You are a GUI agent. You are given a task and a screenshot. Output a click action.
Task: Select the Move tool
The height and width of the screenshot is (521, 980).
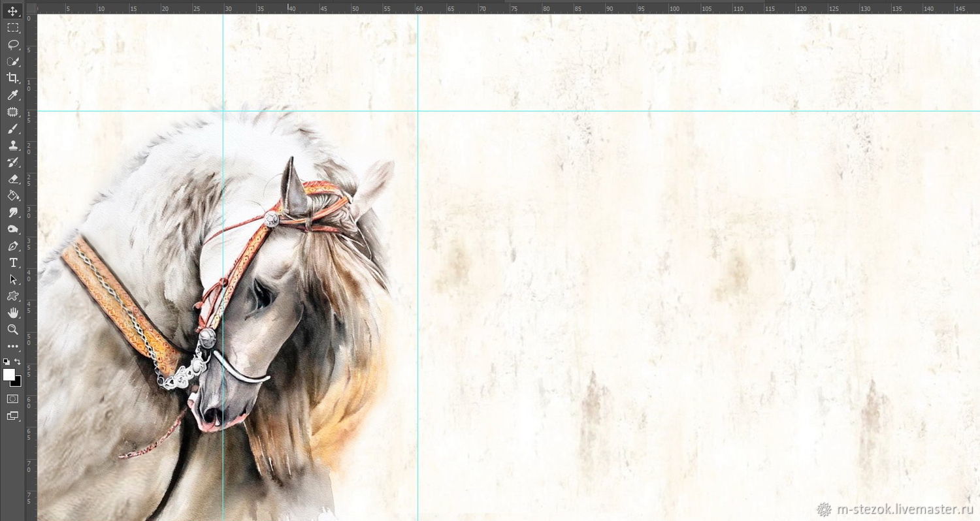12,11
